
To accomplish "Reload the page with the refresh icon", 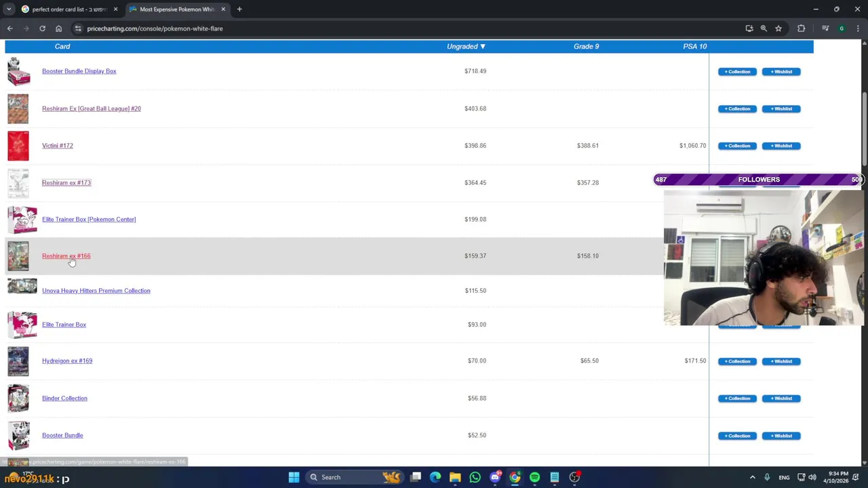I will tap(42, 28).
